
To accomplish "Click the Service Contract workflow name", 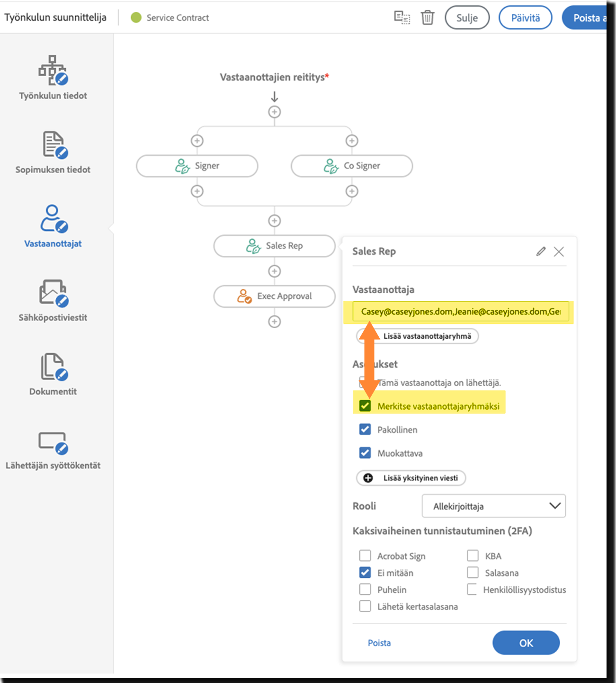I will click(178, 18).
